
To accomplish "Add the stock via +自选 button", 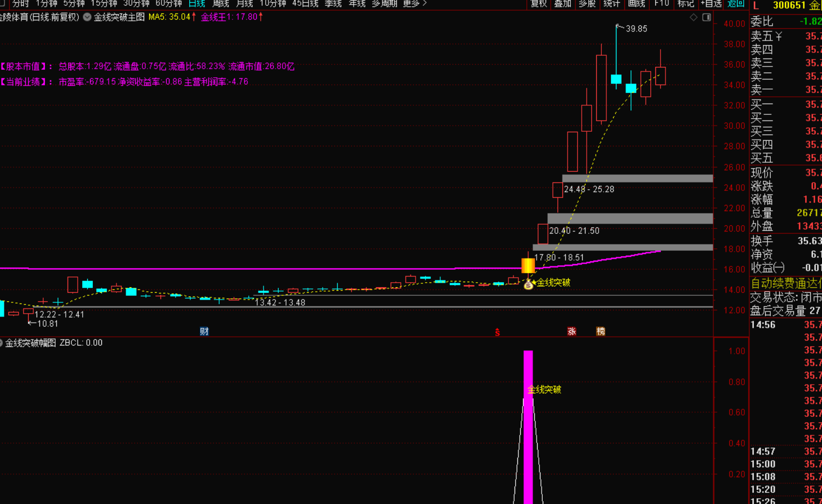I will 711,3.
